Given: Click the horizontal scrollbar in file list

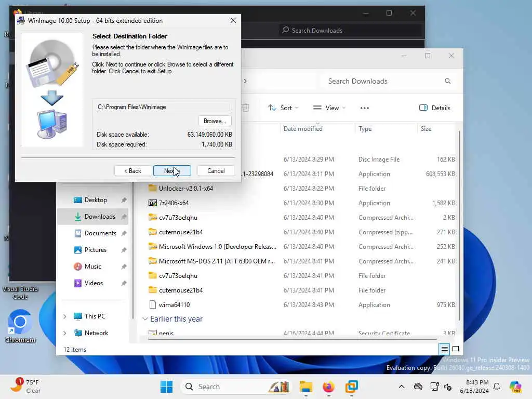Looking at the screenshot, I should tap(292, 339).
